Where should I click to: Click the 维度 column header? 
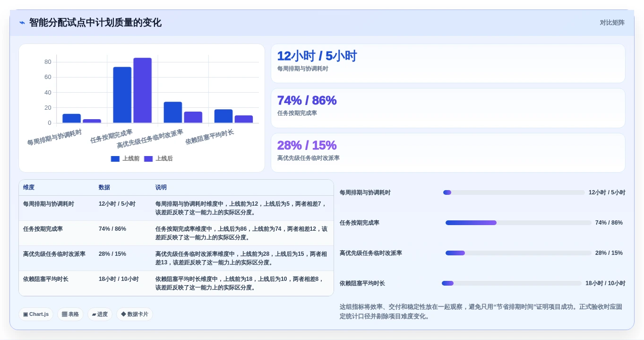[x=29, y=188]
